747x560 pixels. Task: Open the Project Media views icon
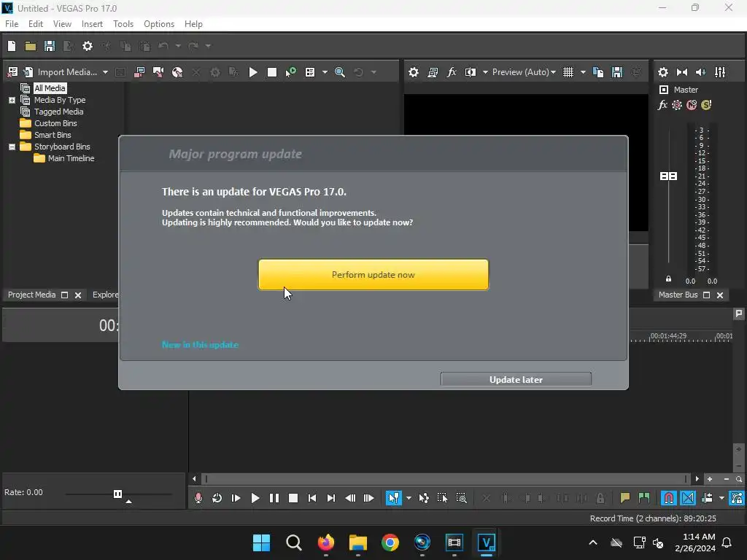(x=309, y=72)
